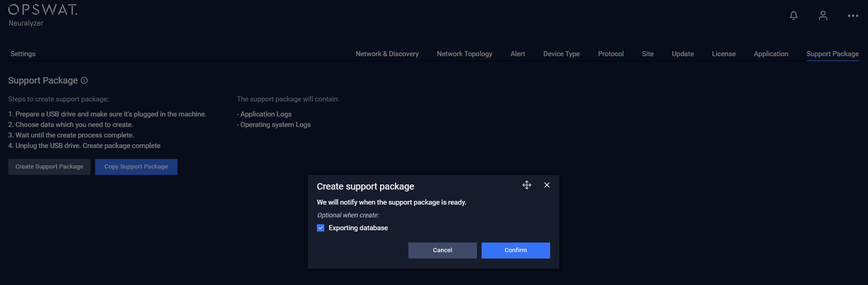Click the user account profile icon
868x285 pixels.
click(823, 16)
